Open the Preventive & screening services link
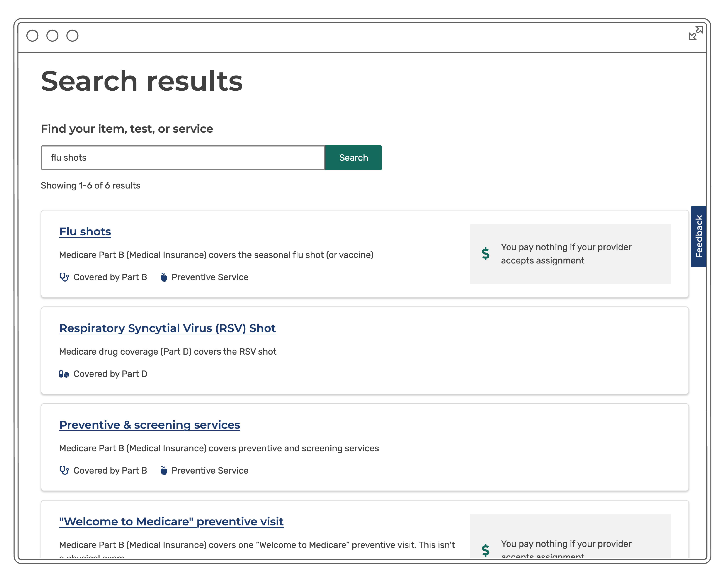Viewport: 728px width, 579px height. click(150, 425)
